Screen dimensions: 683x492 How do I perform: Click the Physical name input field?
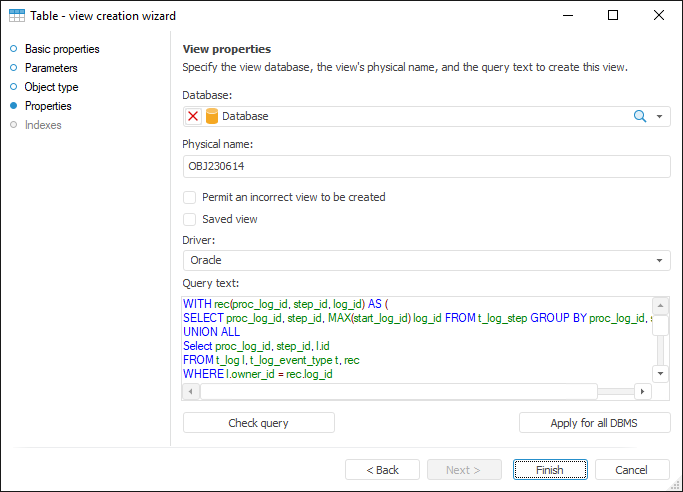click(x=426, y=167)
